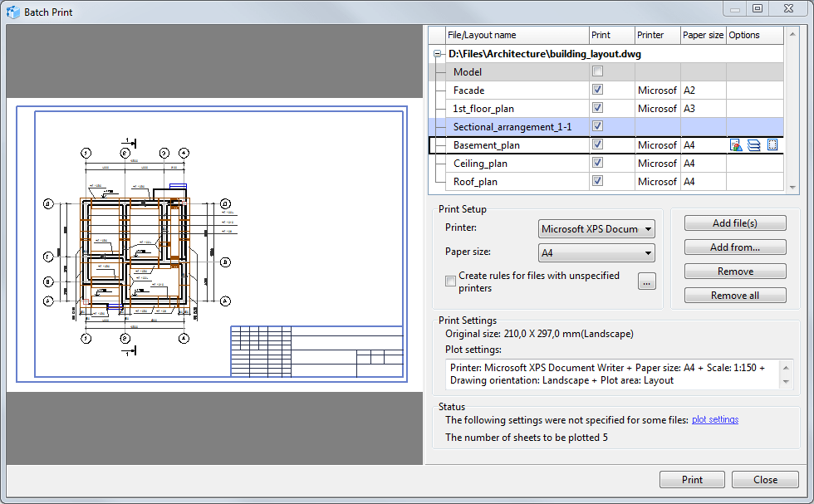Open the Printer dropdown list
Screen dimensions: 814x504
point(596,229)
